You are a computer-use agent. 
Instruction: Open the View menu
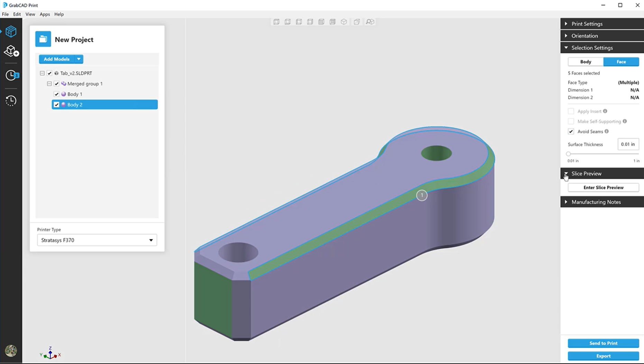point(30,14)
